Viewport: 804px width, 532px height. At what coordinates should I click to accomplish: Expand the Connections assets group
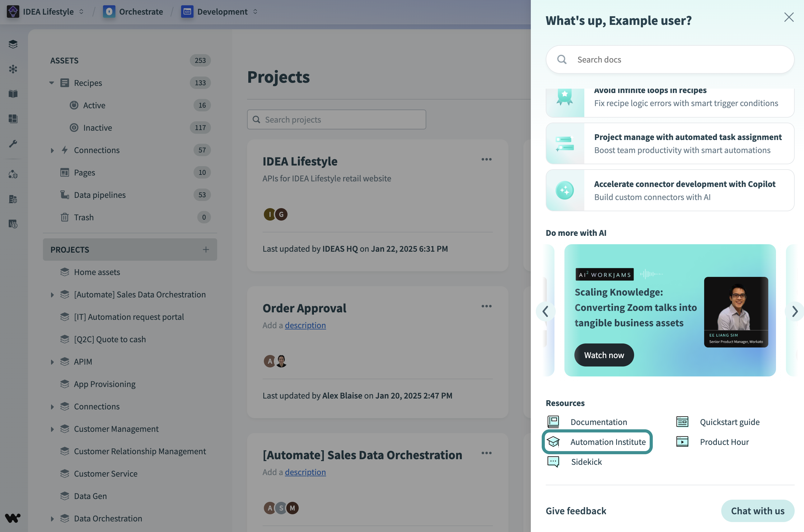52,150
